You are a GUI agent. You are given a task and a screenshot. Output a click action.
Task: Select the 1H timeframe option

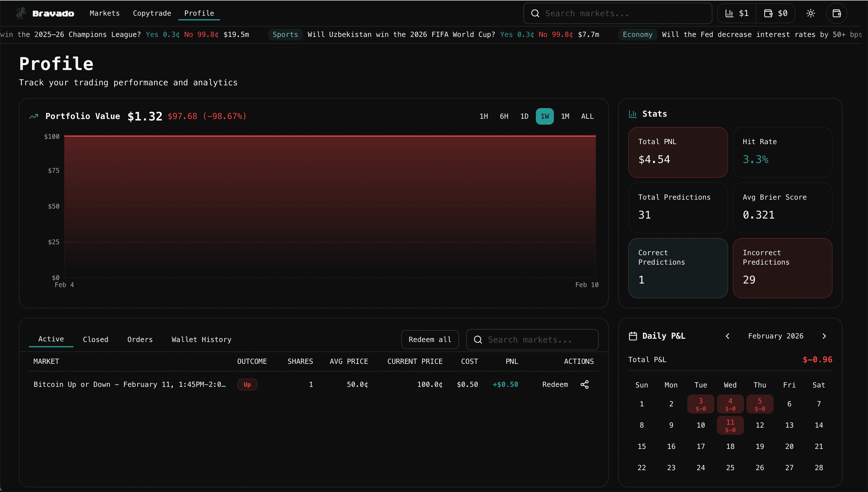[x=483, y=116]
